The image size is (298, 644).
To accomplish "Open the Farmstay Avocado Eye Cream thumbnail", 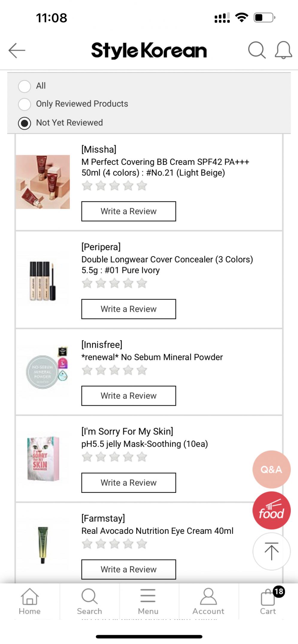I will point(43,545).
